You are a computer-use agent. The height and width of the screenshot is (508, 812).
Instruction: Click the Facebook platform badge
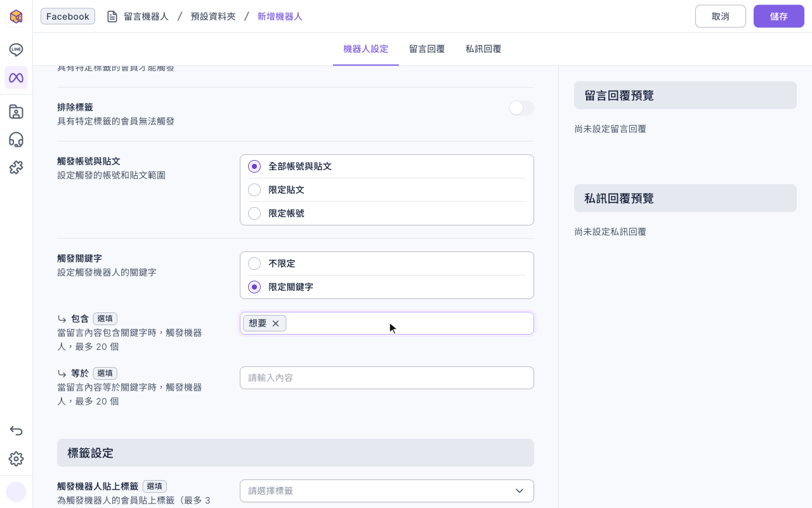(x=68, y=17)
